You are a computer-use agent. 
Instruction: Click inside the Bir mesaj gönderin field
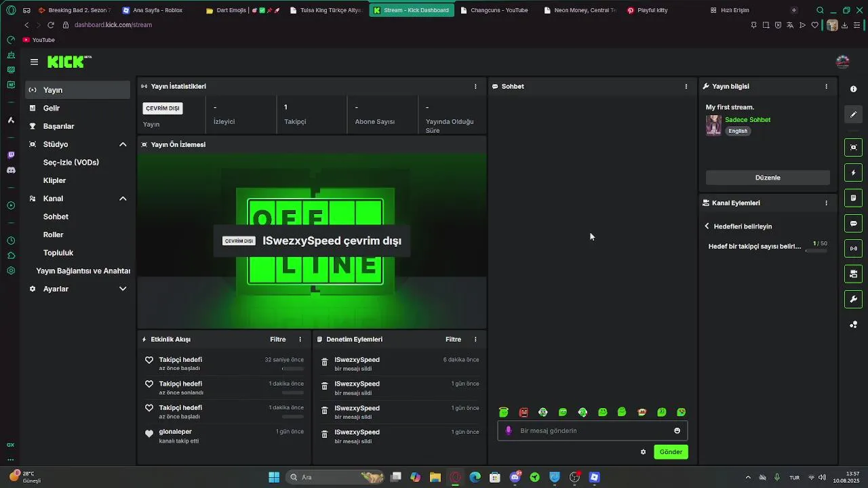click(x=593, y=430)
